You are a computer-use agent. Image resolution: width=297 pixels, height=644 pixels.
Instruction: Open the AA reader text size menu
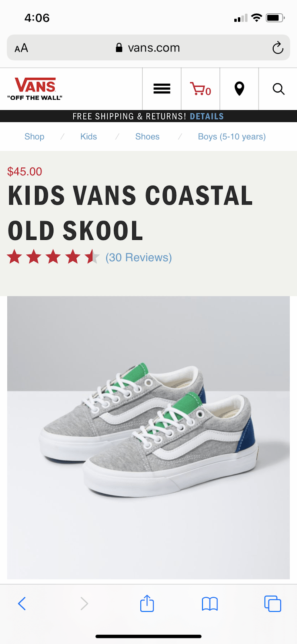(x=21, y=48)
